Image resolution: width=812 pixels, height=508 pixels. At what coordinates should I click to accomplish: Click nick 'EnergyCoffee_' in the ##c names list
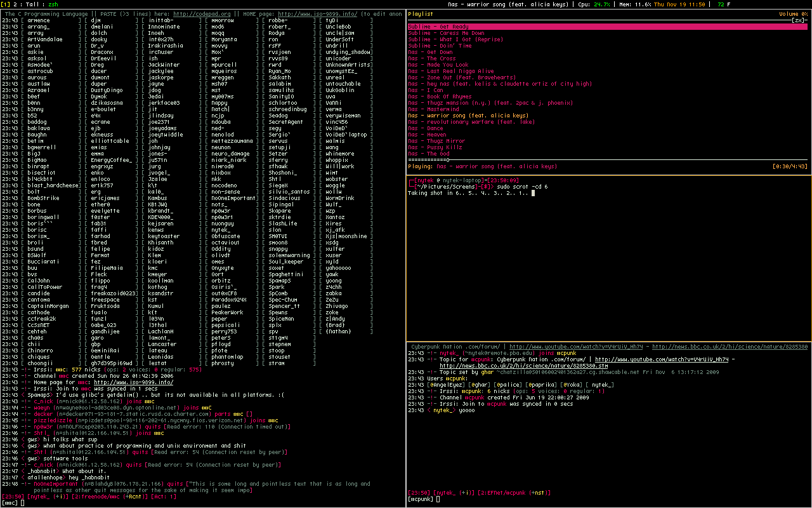[111, 160]
